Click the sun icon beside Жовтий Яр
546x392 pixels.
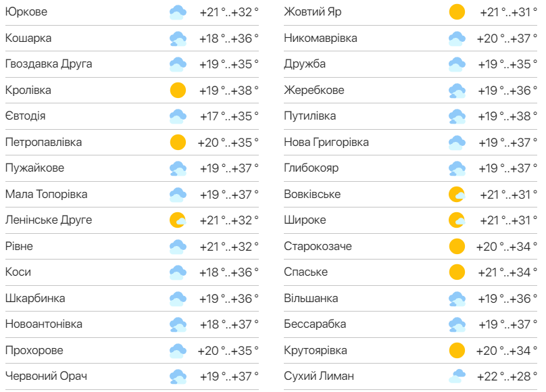point(458,11)
